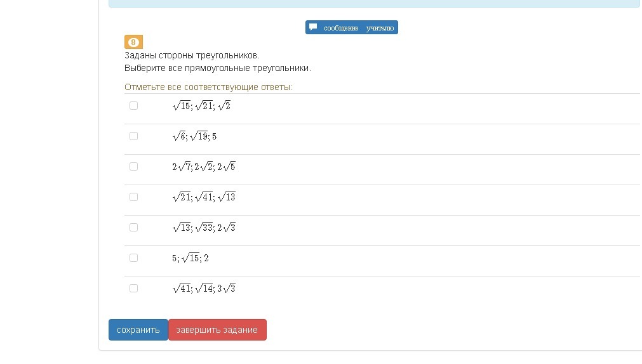Check the box for √6; √19; 5
Viewport: 642px width, 364px height.
coord(133,136)
